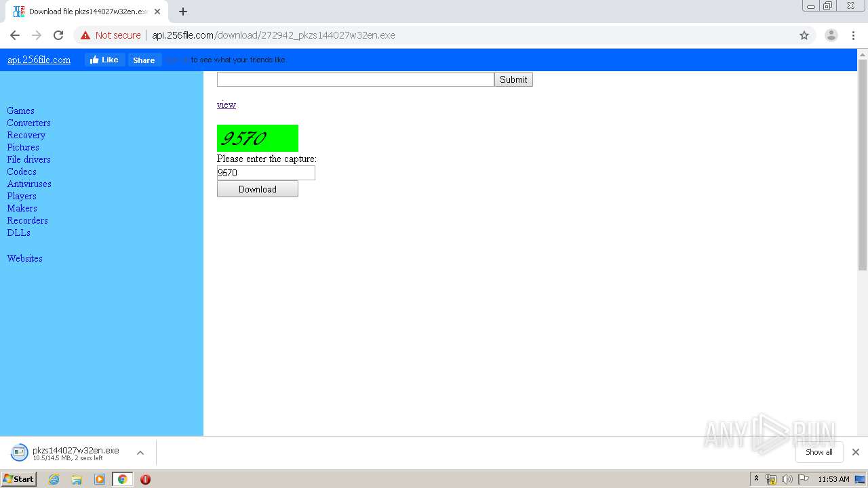Open the Converters category
This screenshot has width=868, height=488.
(x=28, y=123)
